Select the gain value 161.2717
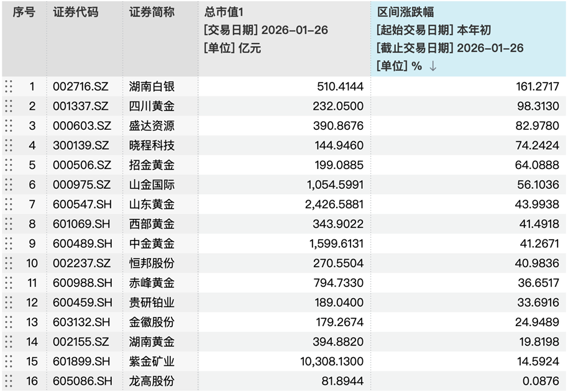 click(x=537, y=86)
